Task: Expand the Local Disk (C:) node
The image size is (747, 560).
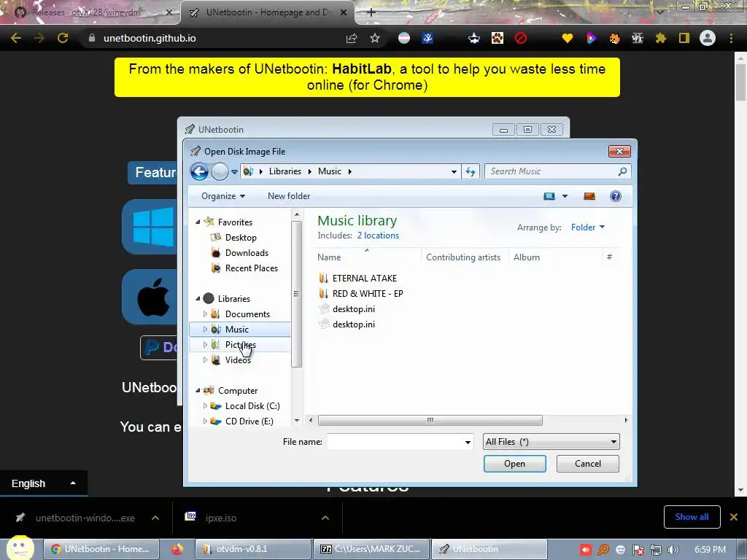Action: tap(205, 405)
